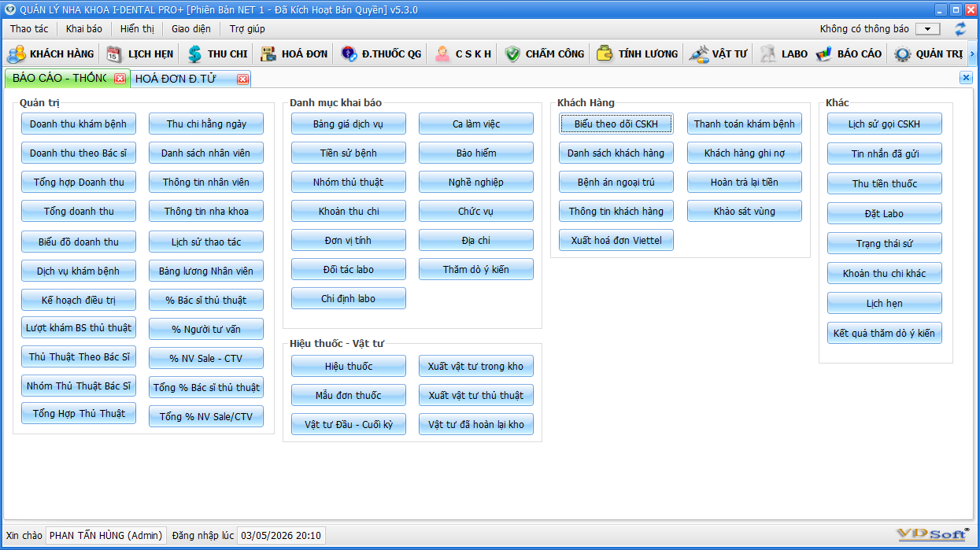Viewport: 980px width, 550px height.
Task: Open the C S K H customer care icon
Action: pos(442,54)
